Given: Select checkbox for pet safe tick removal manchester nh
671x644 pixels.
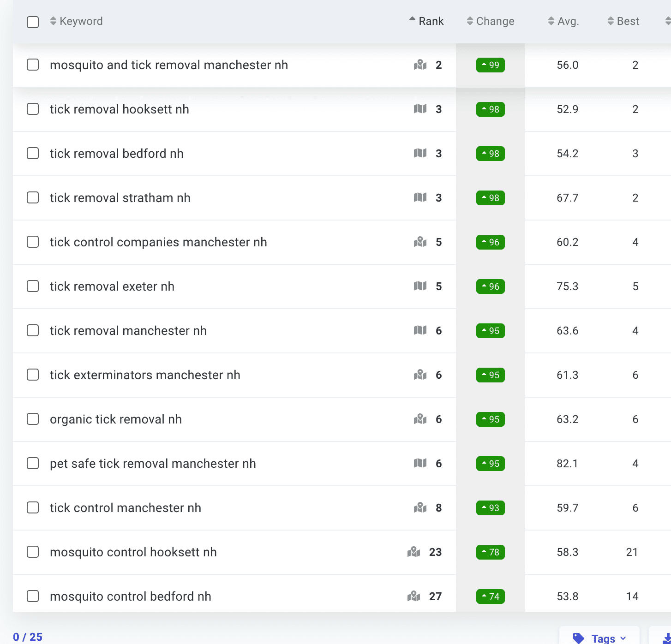Looking at the screenshot, I should pos(33,463).
